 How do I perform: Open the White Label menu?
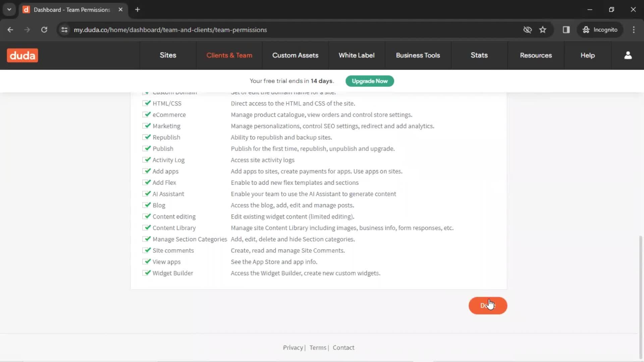[357, 55]
